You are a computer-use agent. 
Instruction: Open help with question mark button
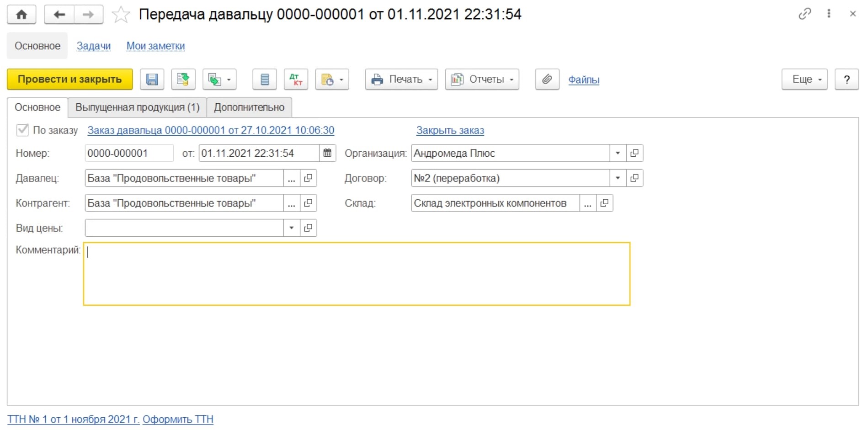(x=847, y=80)
